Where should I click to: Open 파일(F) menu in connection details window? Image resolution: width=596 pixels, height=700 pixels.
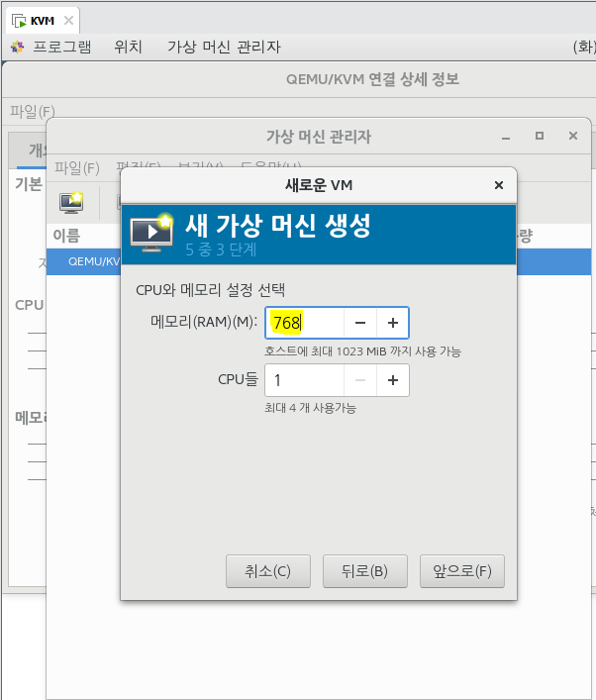point(32,111)
